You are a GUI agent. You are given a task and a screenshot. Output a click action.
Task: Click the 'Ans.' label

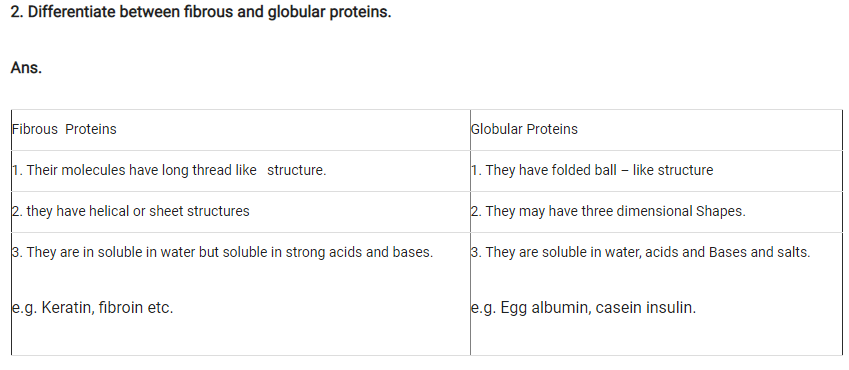point(26,68)
